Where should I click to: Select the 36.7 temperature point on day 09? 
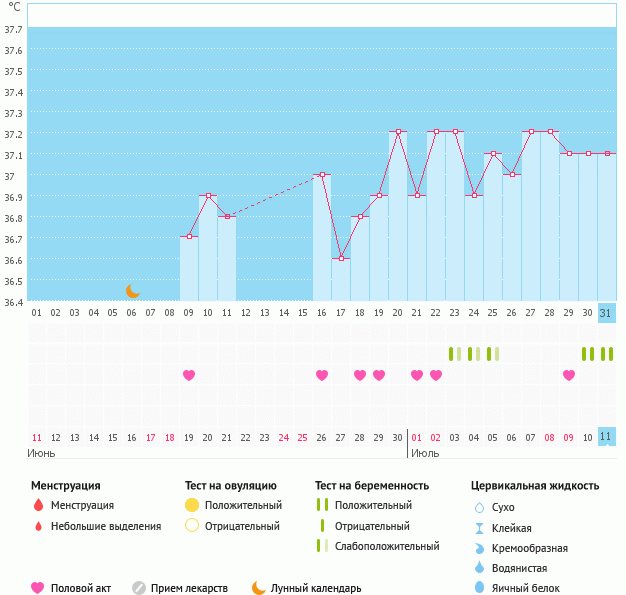tap(189, 237)
